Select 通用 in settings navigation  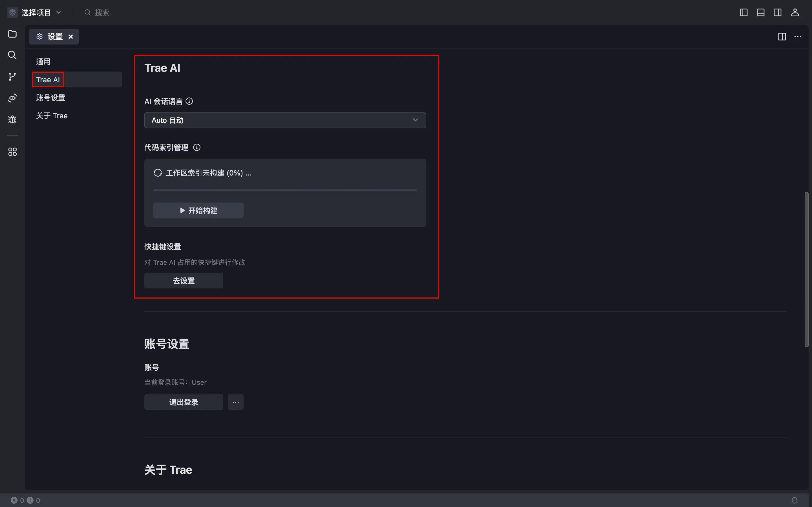43,62
